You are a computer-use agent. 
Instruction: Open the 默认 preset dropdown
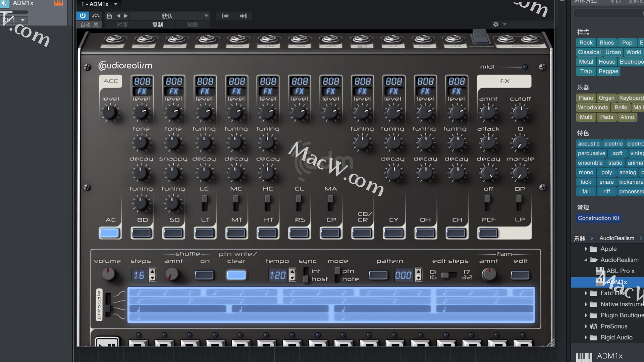(170, 16)
